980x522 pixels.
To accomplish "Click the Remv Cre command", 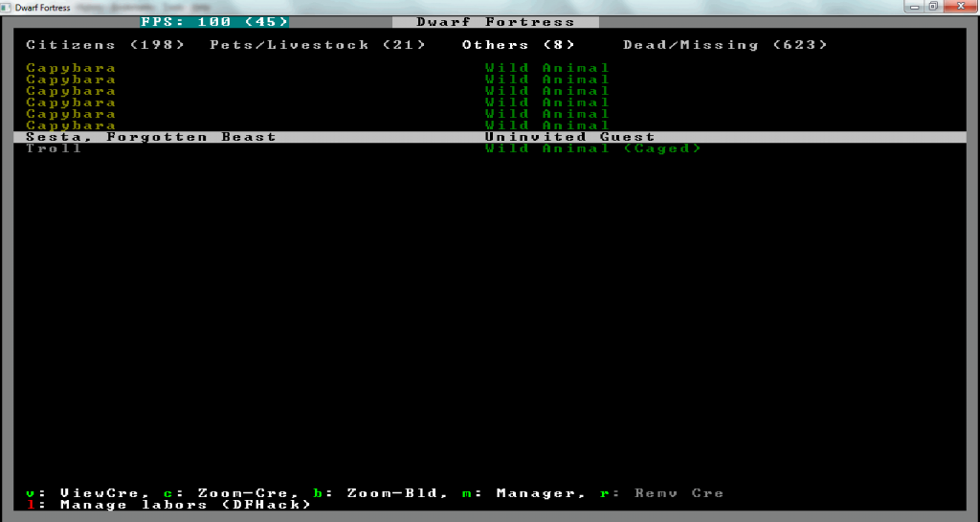I will [x=661, y=493].
